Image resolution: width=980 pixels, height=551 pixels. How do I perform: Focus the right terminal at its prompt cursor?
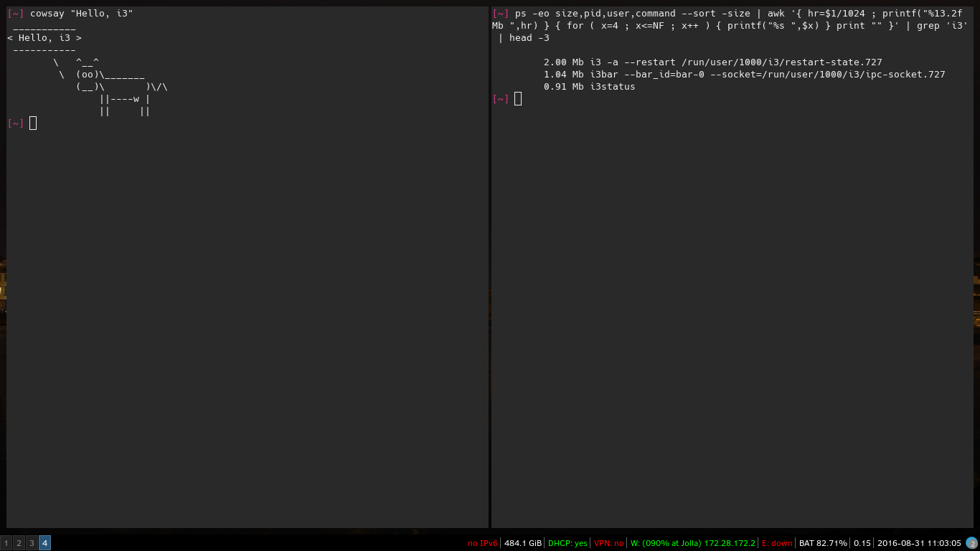tap(518, 98)
